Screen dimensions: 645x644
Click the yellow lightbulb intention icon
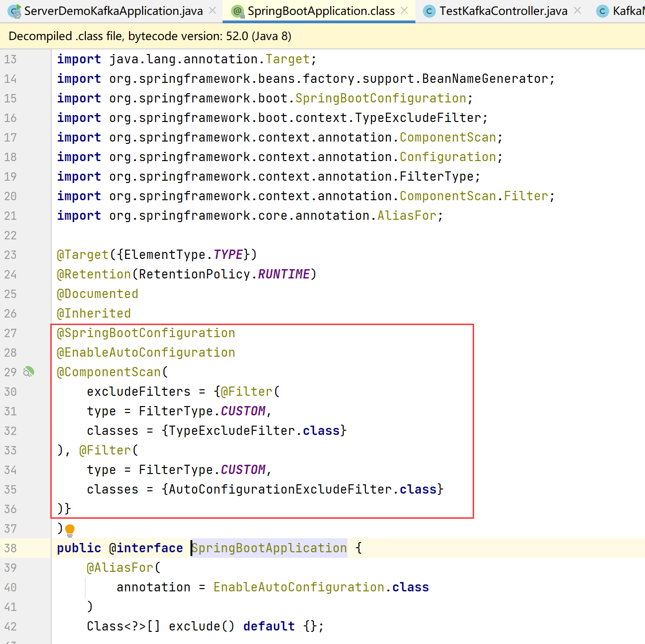click(x=70, y=530)
